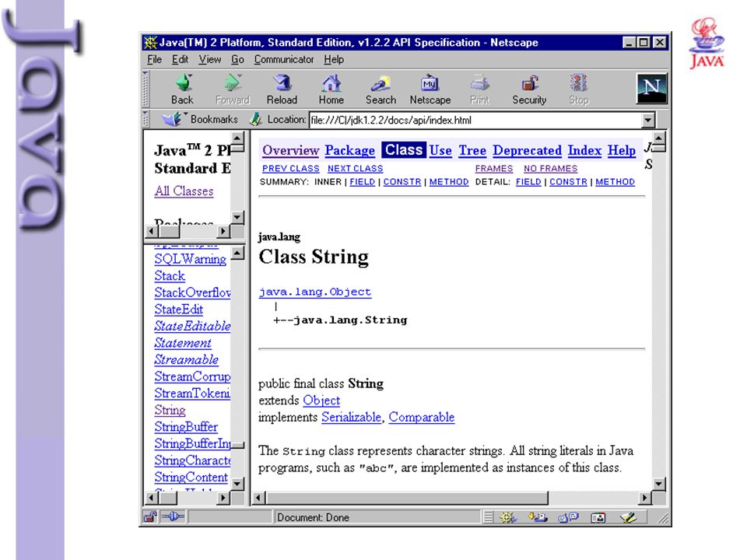The width and height of the screenshot is (747, 560).
Task: Open the View menu
Action: pyautogui.click(x=209, y=60)
